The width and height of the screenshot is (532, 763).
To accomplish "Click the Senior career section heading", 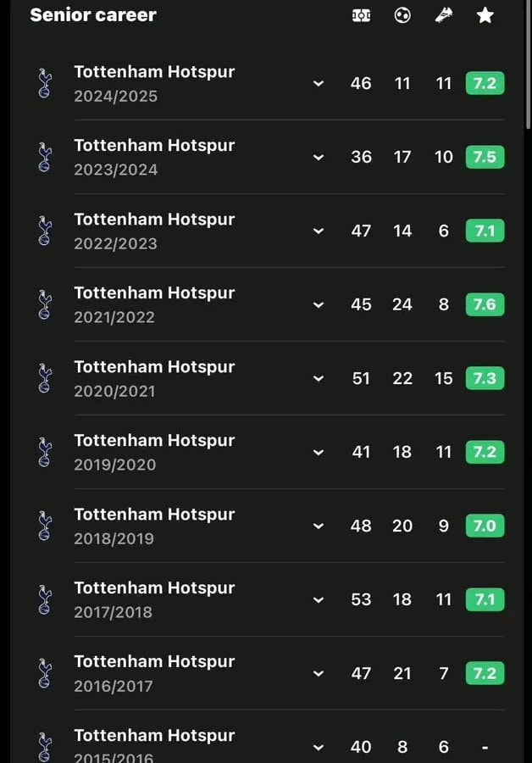I will [93, 15].
